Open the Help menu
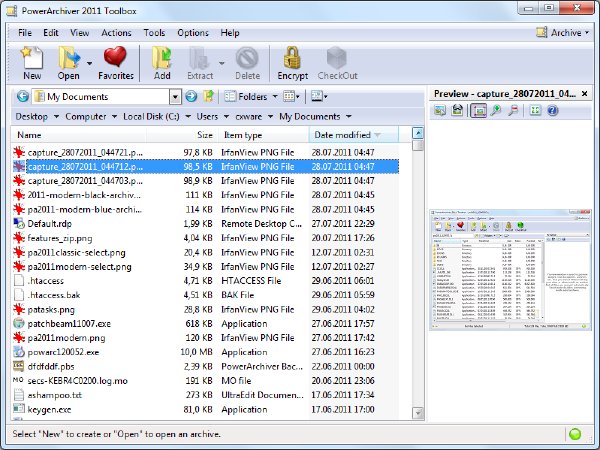600x450 pixels. pyautogui.click(x=230, y=33)
